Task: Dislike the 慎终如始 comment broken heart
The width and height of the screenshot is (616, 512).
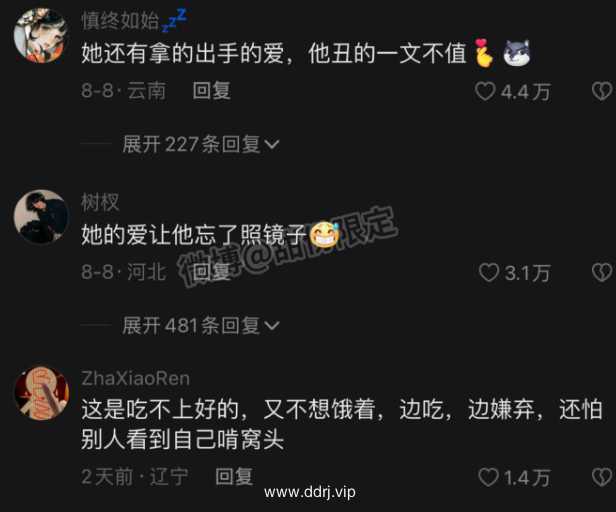Action: coord(602,91)
